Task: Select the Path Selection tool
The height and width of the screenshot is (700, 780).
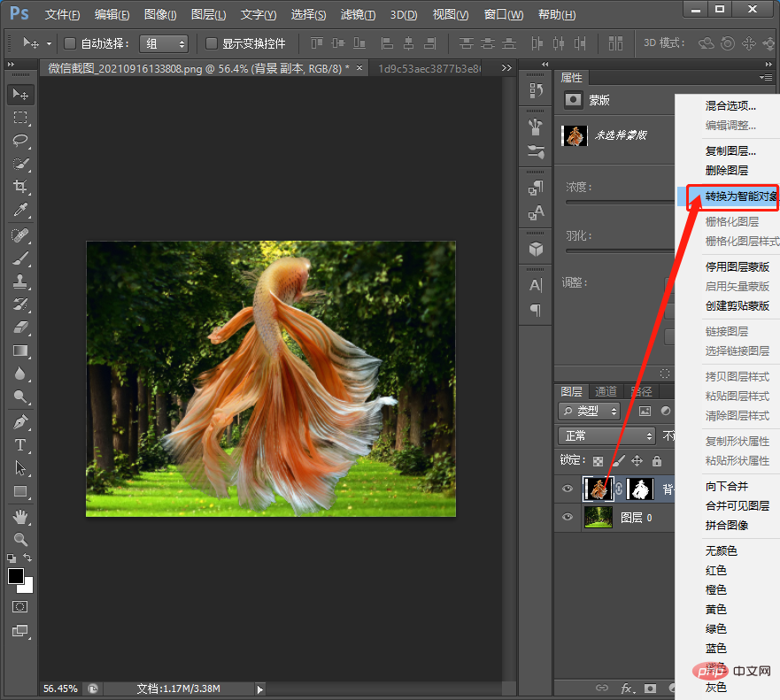Action: tap(20, 468)
